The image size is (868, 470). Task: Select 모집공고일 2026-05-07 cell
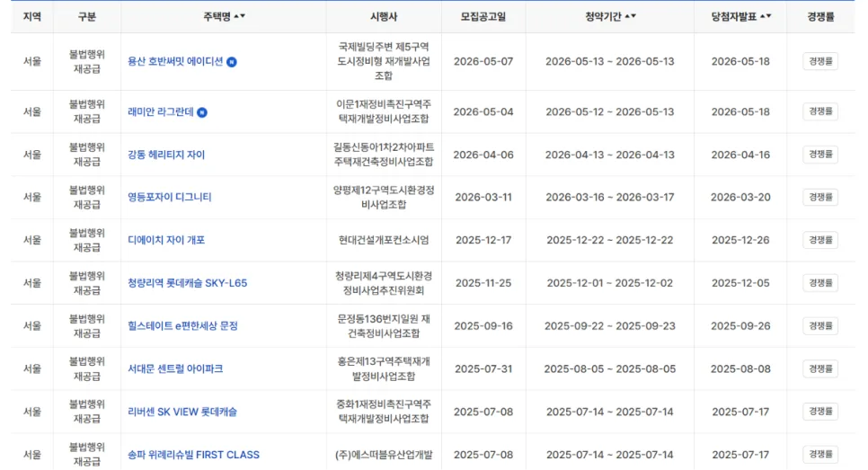[x=483, y=61]
